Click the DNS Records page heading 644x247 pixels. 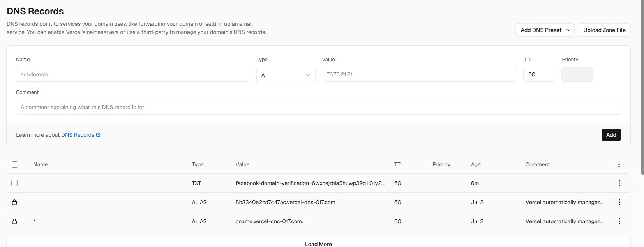[35, 11]
